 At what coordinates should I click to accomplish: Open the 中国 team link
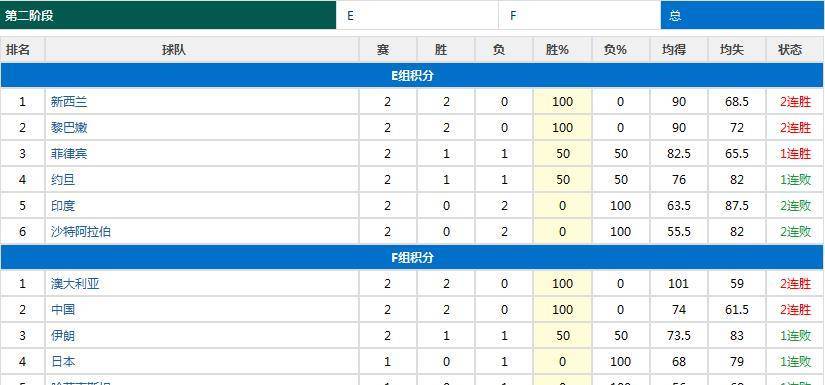pos(63,310)
